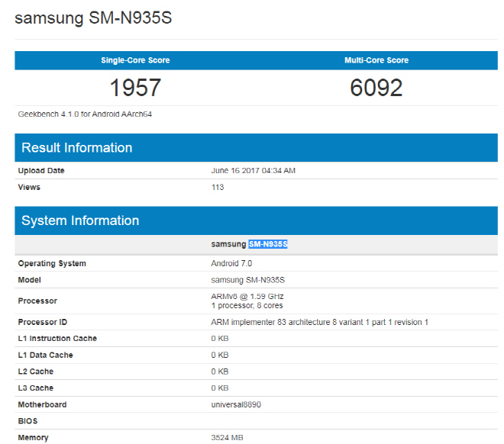Select the universal8890 motherboard value
This screenshot has height=444, width=504.
236,404
